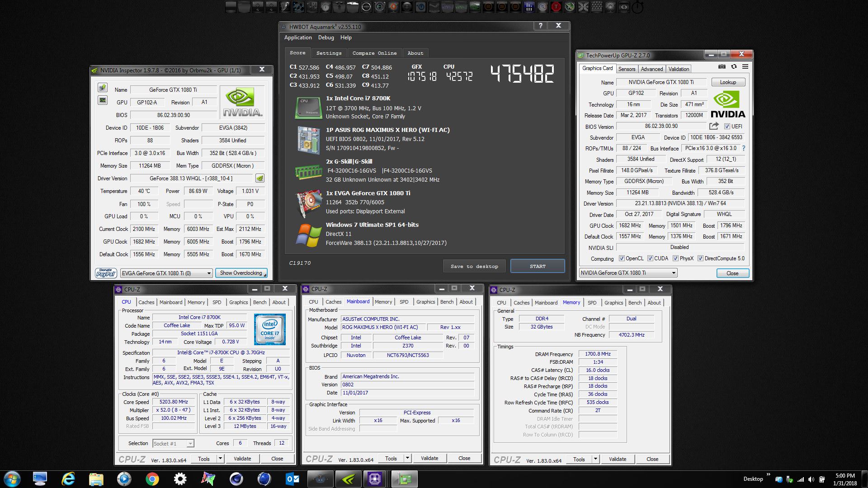Click the PayPal Donate button in NVIDIA Inspector
Viewport: 868px width, 488px height.
(x=106, y=273)
